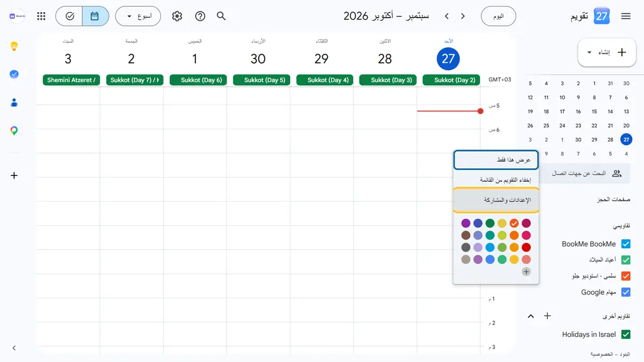Click the البنود terms link
Image resolution: width=644 pixels, height=362 pixels.
pyautogui.click(x=625, y=354)
